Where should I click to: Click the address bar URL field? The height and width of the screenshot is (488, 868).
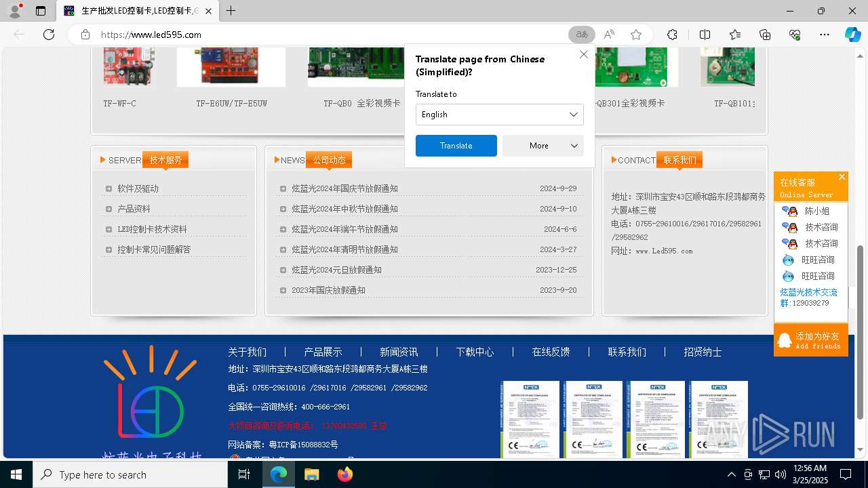point(332,35)
